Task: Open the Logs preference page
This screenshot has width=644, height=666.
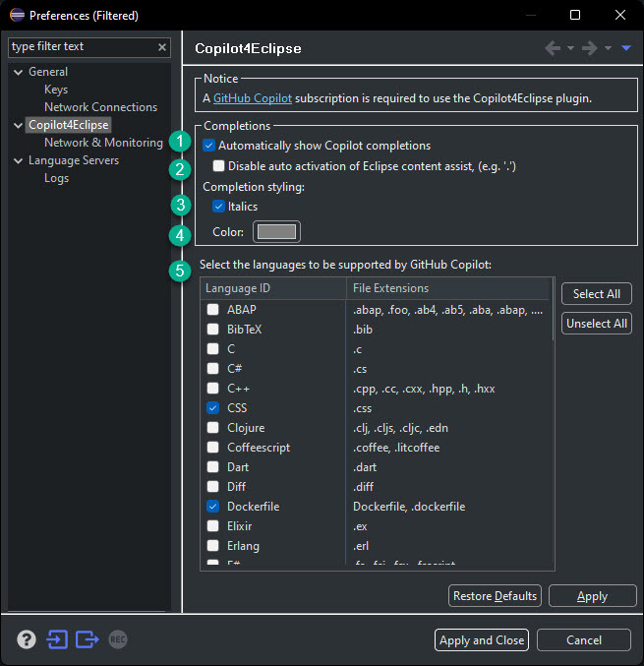Action: 56,178
